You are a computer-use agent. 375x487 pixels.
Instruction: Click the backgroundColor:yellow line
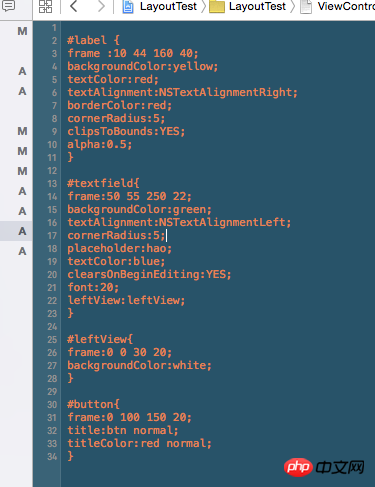click(143, 67)
